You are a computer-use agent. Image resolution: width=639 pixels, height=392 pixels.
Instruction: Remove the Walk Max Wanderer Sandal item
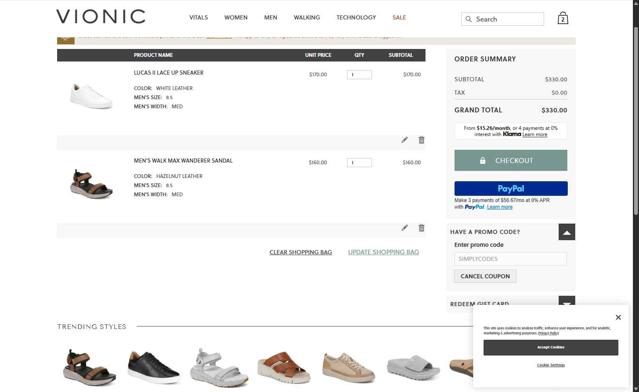pyautogui.click(x=421, y=228)
